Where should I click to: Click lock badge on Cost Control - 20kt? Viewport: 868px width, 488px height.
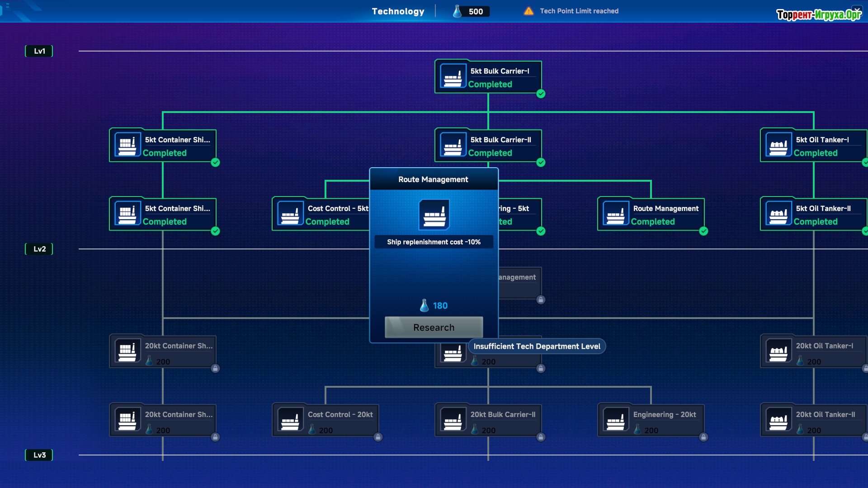tap(378, 437)
